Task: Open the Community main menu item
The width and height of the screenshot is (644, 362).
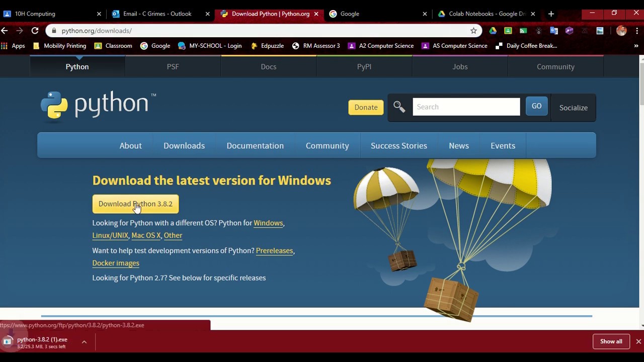Action: pyautogui.click(x=328, y=146)
